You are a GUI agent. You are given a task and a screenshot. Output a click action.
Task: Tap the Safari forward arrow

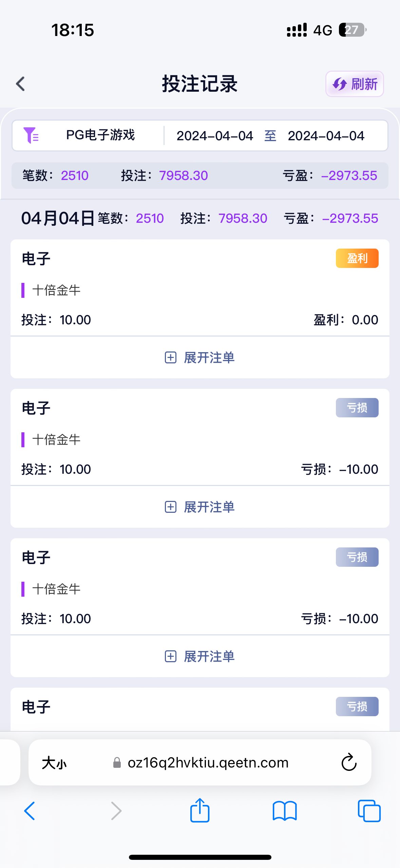(x=116, y=811)
